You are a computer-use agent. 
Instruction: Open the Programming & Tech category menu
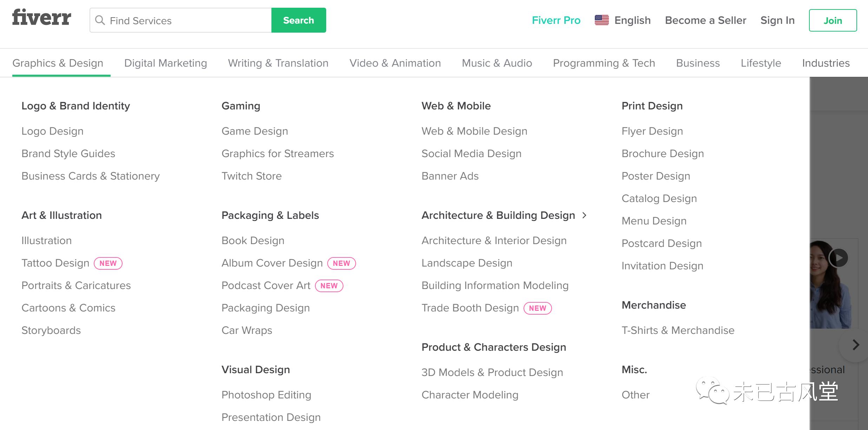tap(604, 63)
